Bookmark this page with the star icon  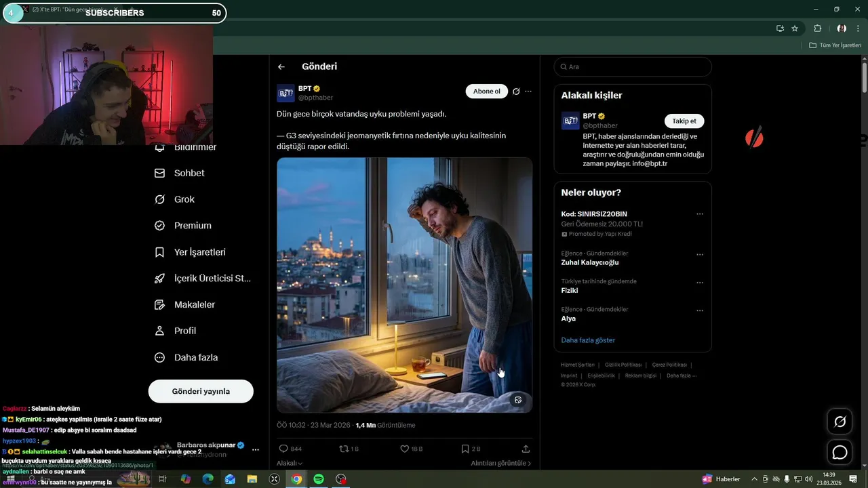[x=795, y=28]
